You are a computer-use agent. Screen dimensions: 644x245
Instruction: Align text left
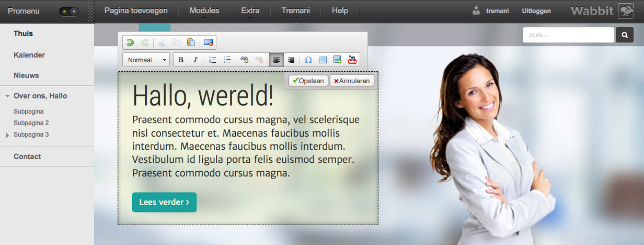pos(277,60)
